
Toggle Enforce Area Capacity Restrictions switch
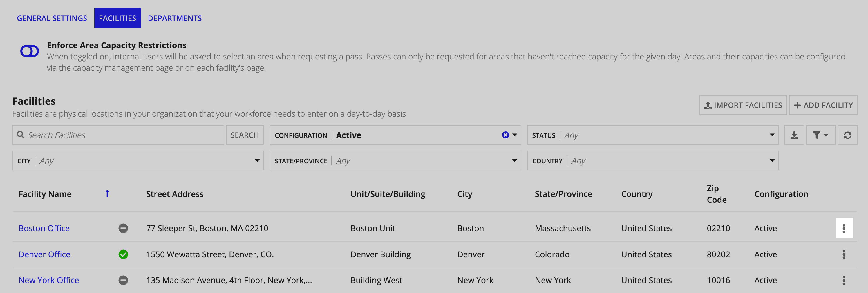[x=30, y=51]
